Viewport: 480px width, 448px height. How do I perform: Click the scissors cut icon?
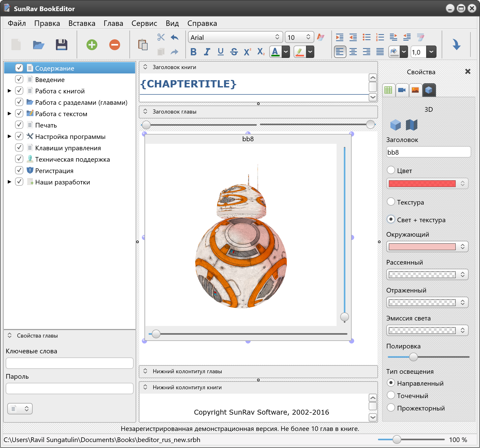click(161, 37)
